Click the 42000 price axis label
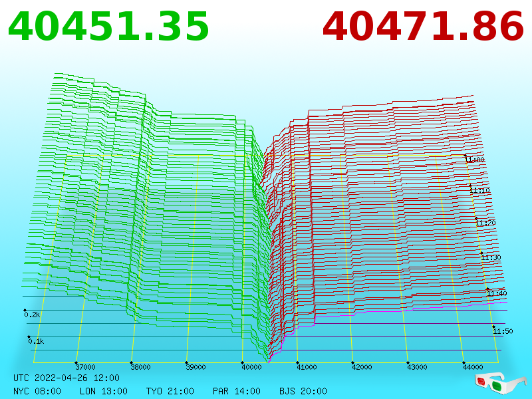532x399 pixels. tap(362, 367)
